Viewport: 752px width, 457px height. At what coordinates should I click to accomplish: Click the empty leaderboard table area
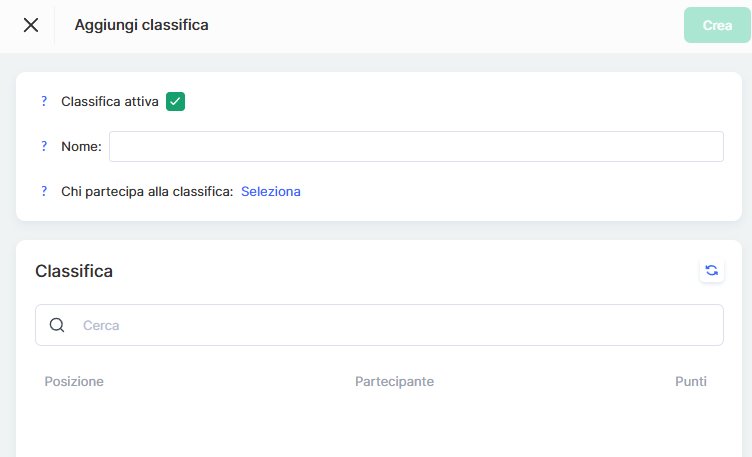[378, 428]
